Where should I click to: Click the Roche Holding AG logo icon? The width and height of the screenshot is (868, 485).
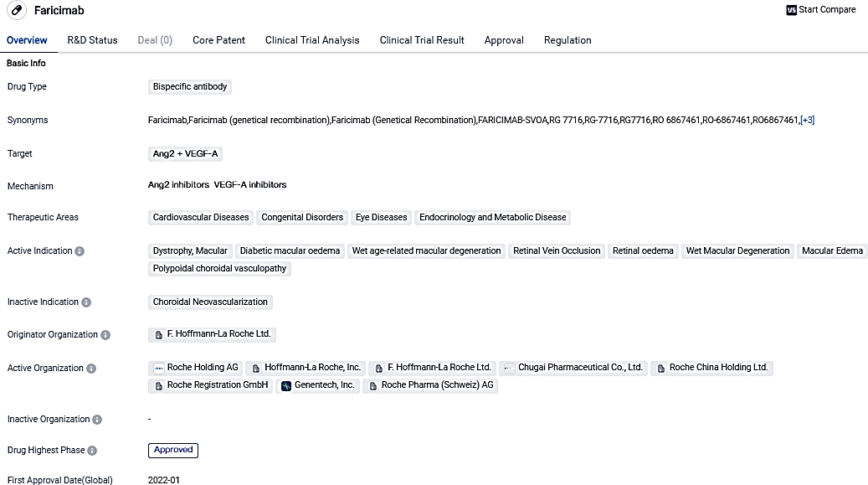[x=159, y=369]
